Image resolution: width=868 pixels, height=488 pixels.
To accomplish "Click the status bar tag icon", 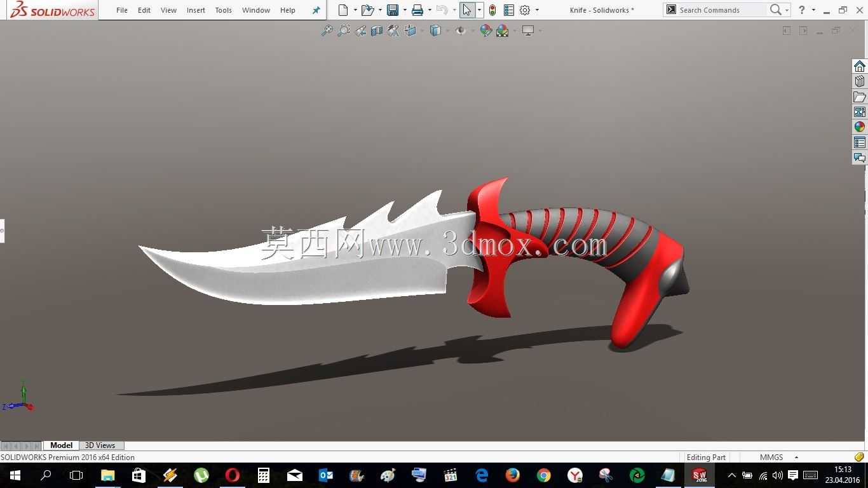I will 859,457.
